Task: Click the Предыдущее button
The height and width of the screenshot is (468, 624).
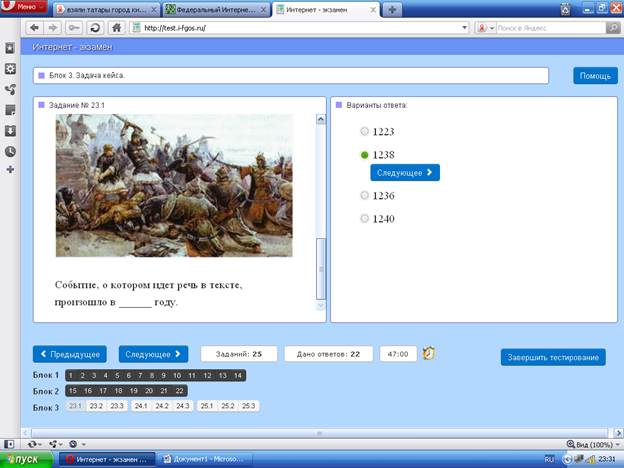Action: [x=70, y=354]
